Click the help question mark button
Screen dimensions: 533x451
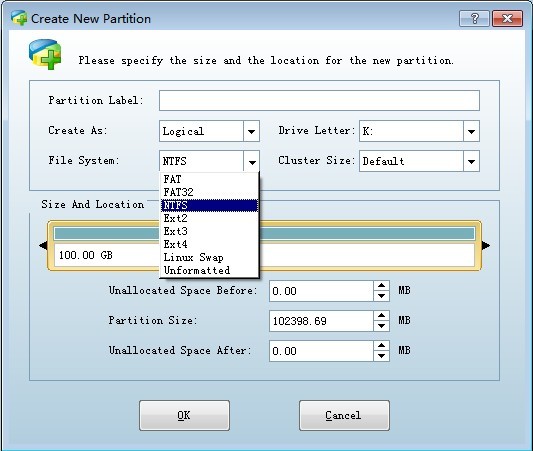[x=474, y=18]
